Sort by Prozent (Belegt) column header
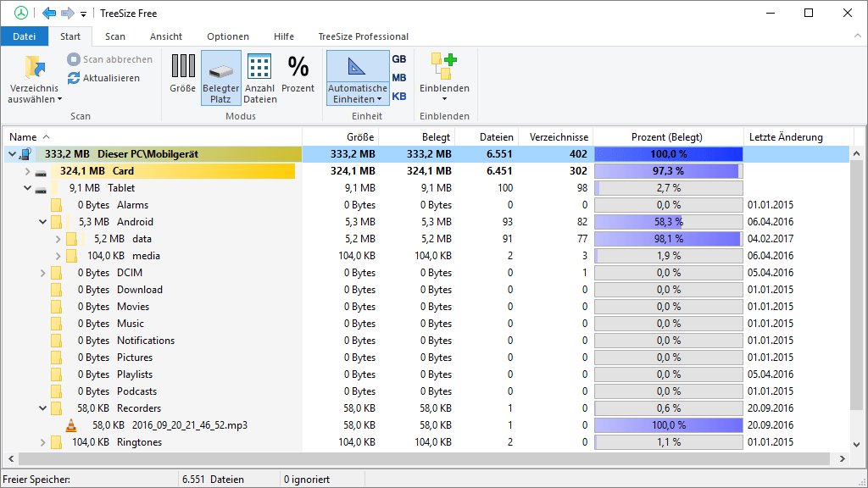The image size is (868, 488). coord(668,136)
